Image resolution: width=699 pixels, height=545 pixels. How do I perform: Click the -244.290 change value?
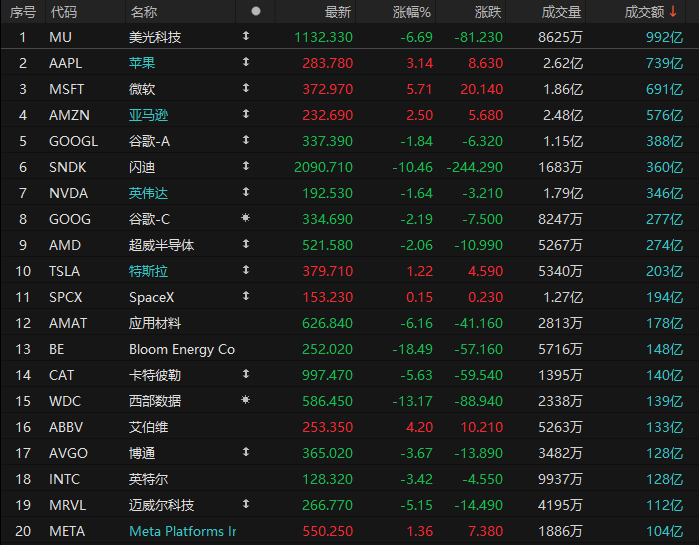coord(475,168)
